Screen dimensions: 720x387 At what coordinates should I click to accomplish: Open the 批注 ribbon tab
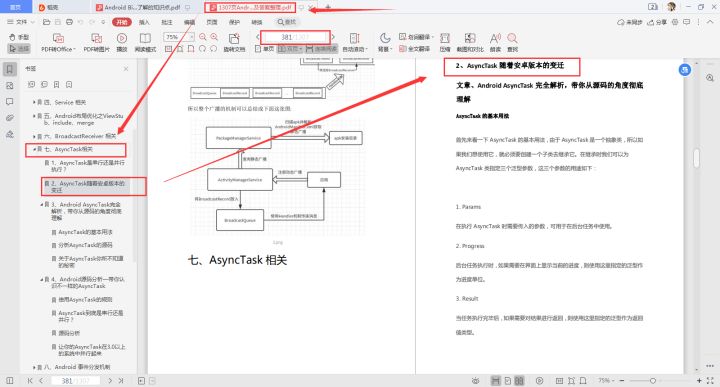(167, 22)
